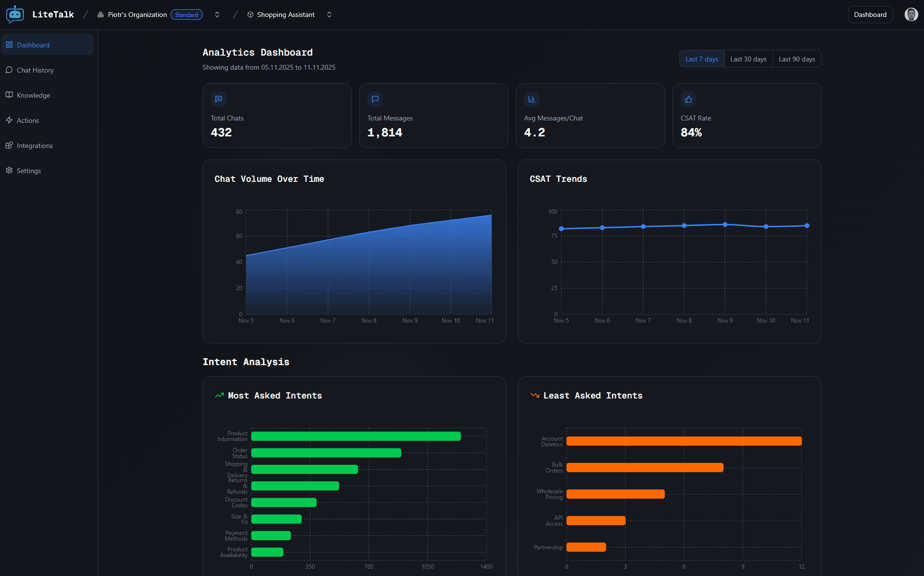
Task: Select the Last 7 days filter
Action: pos(702,59)
